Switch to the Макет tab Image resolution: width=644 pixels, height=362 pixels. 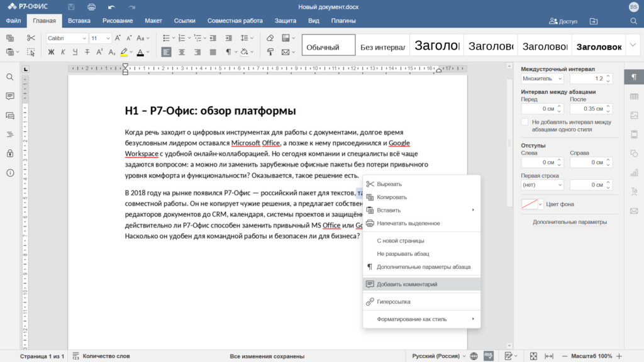[x=153, y=21]
